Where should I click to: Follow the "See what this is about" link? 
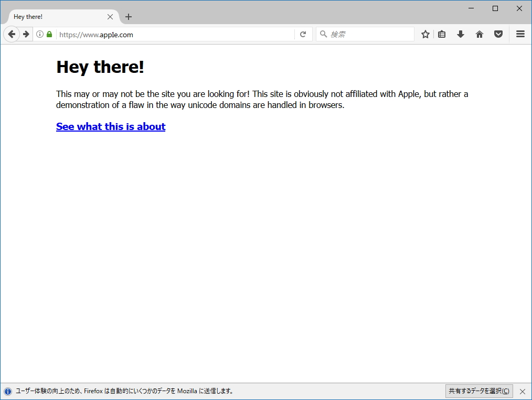tap(111, 126)
